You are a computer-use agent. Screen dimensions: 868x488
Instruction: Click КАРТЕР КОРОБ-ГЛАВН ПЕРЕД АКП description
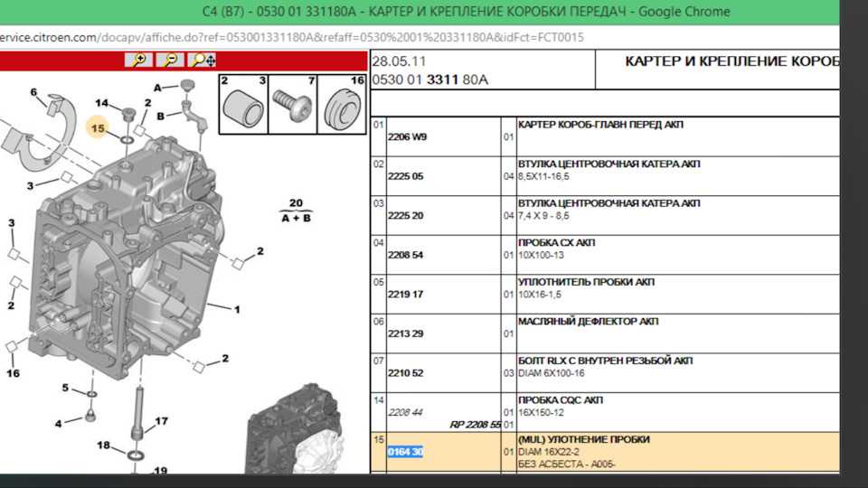coord(600,125)
